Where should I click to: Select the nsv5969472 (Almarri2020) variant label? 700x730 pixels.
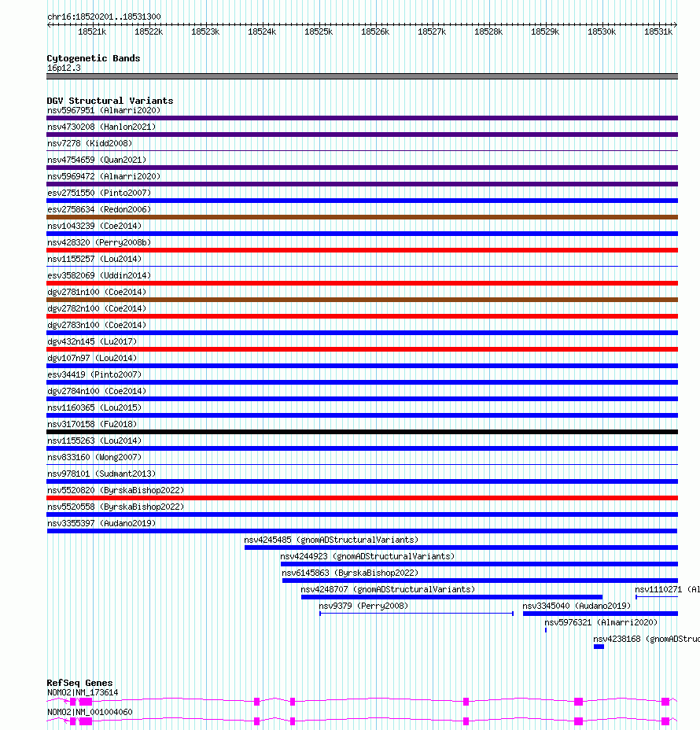click(104, 176)
